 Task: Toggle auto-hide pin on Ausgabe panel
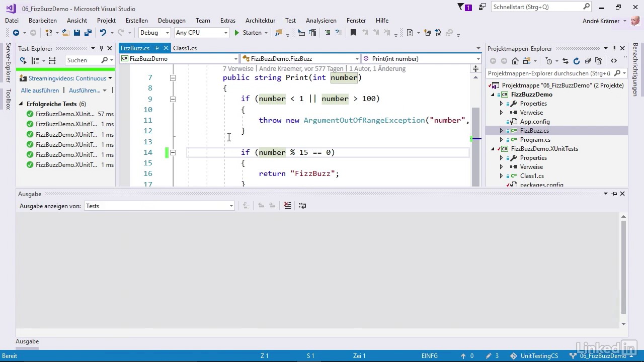[x=614, y=194]
